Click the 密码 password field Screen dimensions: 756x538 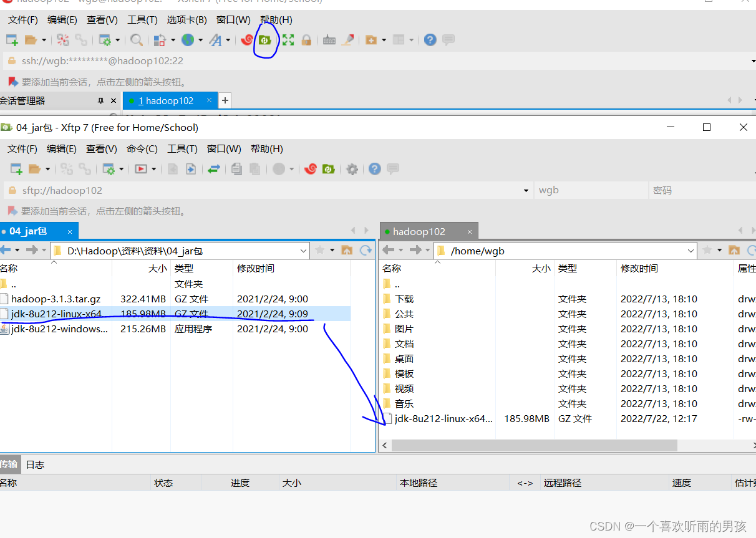702,190
